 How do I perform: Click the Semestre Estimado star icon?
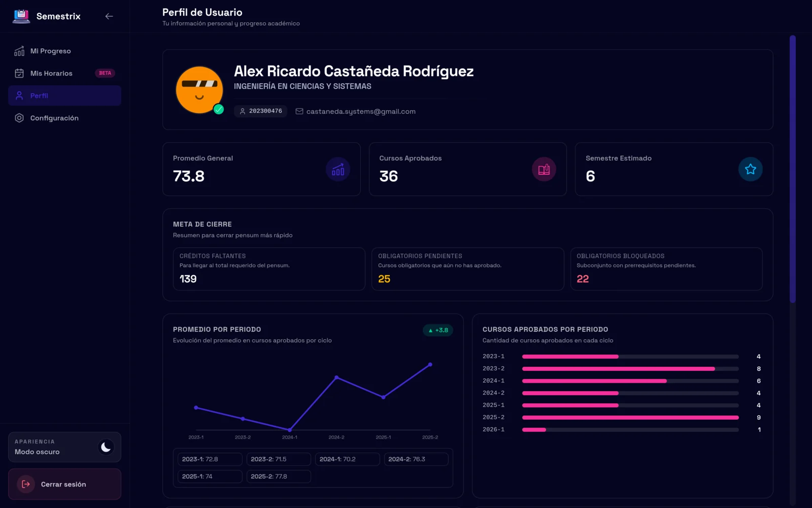click(751, 169)
